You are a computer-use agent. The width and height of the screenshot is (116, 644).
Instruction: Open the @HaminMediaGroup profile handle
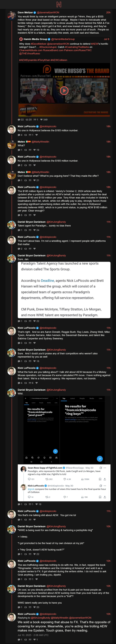click(63, 39)
